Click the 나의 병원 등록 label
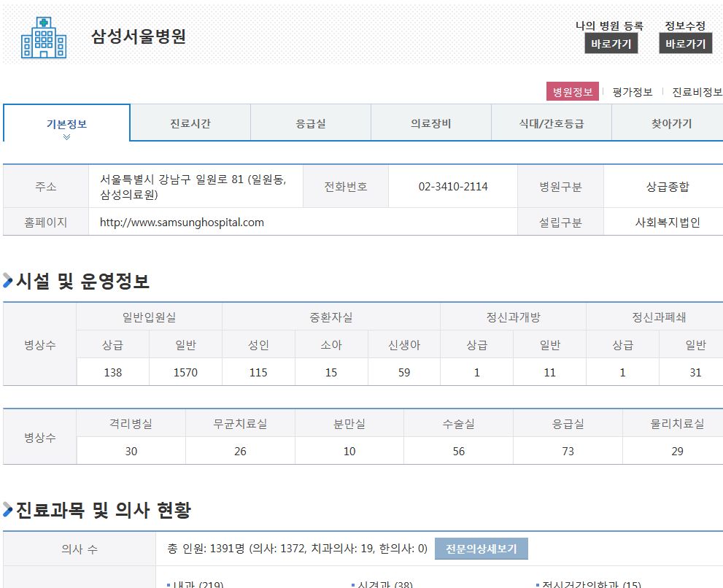The height and width of the screenshot is (588, 723). 610,26
